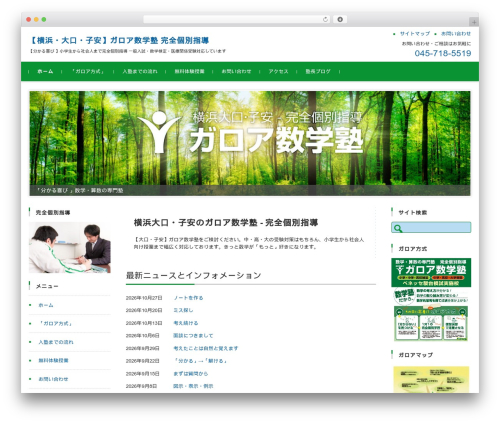500x423 pixels.
Task: Click the heading 最新ニュースとインフォメーション
Action: (193, 275)
